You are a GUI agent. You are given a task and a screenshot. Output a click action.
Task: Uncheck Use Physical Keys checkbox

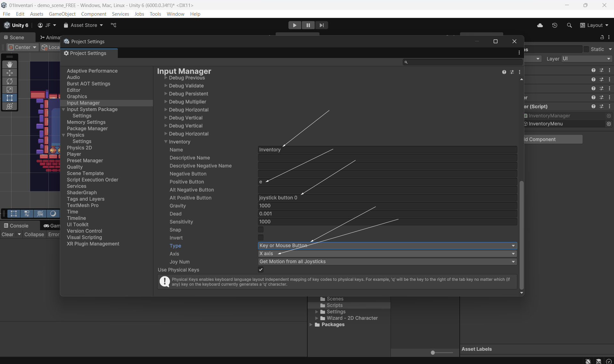click(261, 270)
